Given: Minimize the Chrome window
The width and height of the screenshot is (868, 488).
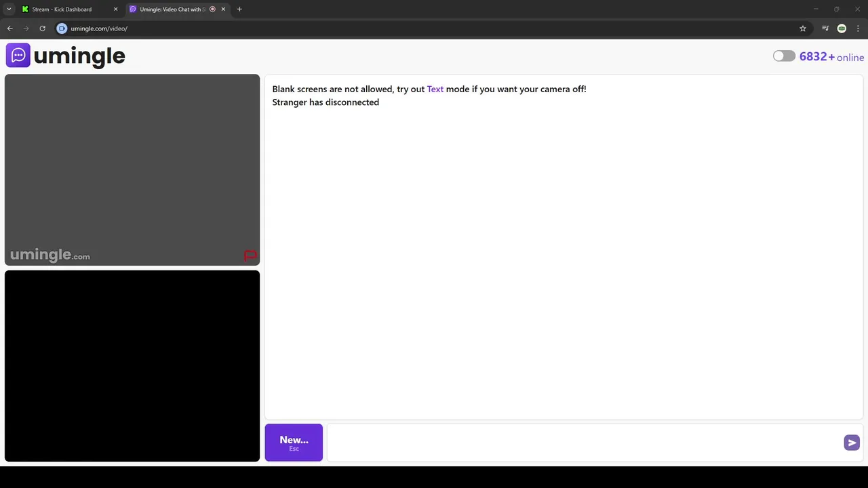Looking at the screenshot, I should pos(816,9).
